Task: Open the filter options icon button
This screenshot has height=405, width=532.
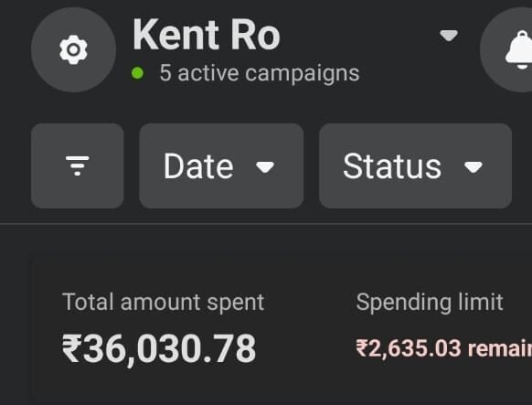Action: [78, 165]
